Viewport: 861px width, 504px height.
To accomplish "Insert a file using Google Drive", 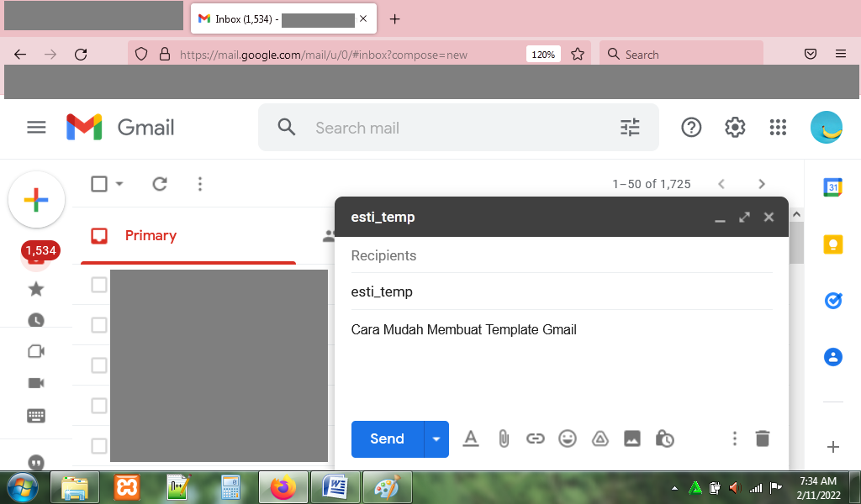I will click(600, 438).
